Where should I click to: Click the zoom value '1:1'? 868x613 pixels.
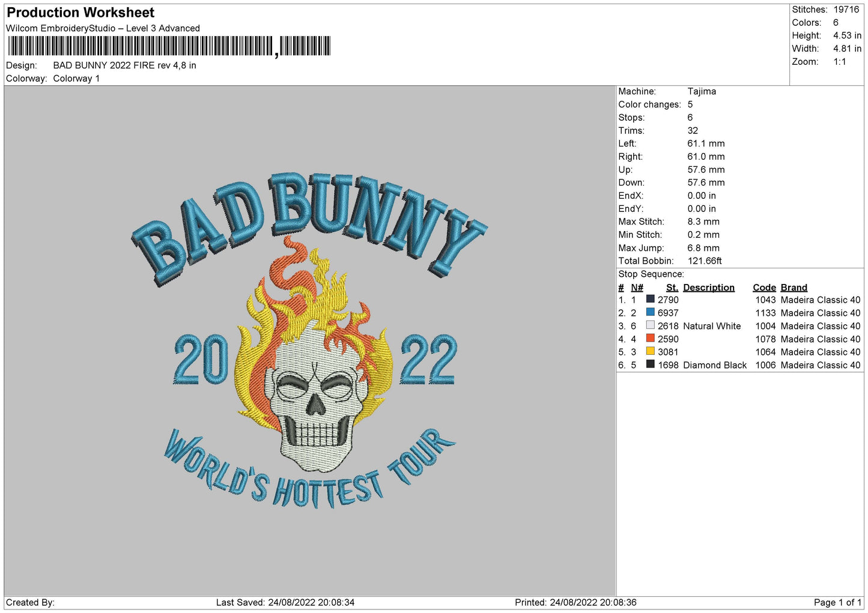(x=839, y=62)
